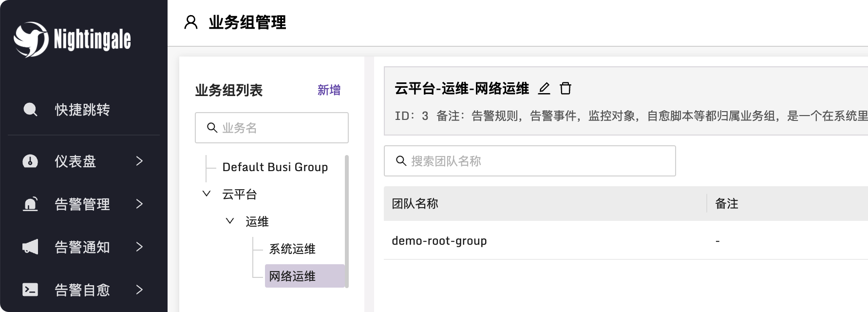The height and width of the screenshot is (312, 868).
Task: Select 网络运维 in the tree
Action: coord(305,276)
